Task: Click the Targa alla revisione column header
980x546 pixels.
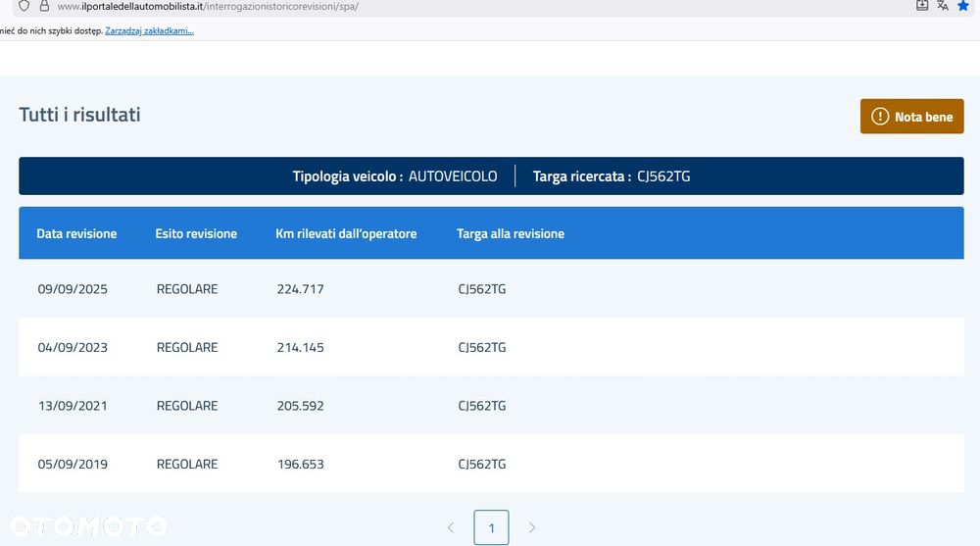Action: pos(511,233)
